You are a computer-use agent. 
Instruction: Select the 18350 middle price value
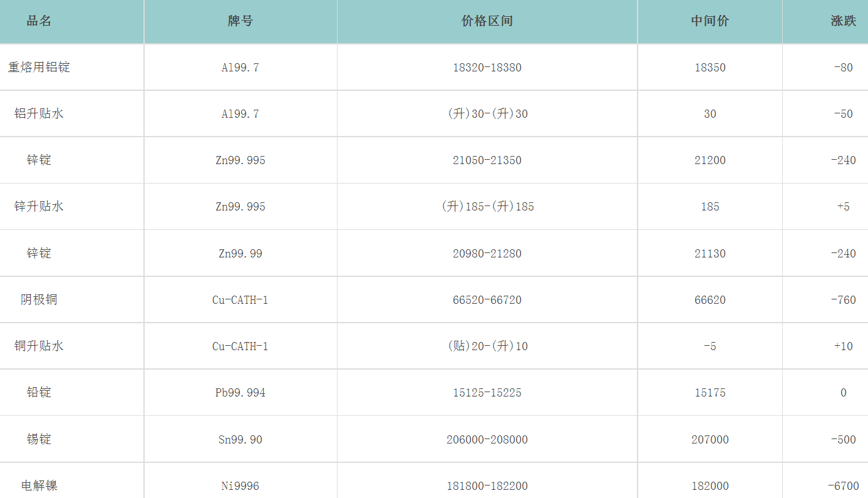pos(710,68)
